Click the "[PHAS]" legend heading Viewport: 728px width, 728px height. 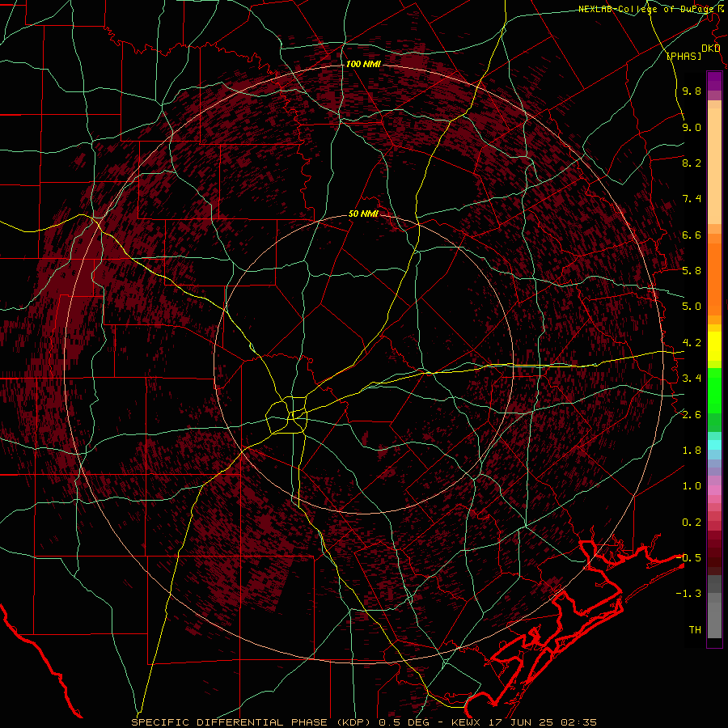click(684, 56)
